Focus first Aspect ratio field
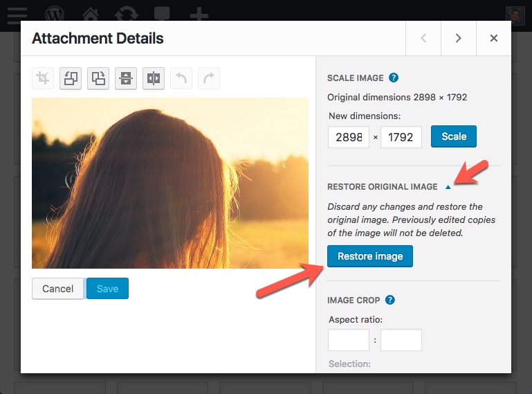The image size is (532, 394). 349,340
